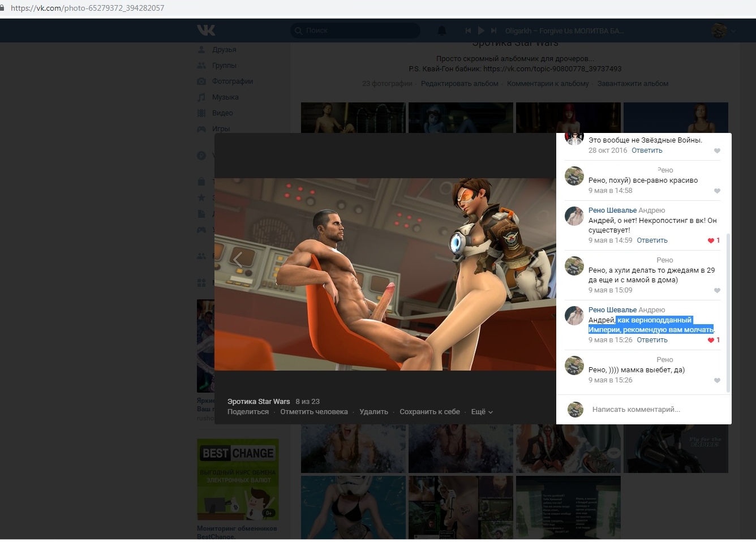The width and height of the screenshot is (756, 542).
Task: Click timestamp 9 мая в 15:09
Action: 610,290
